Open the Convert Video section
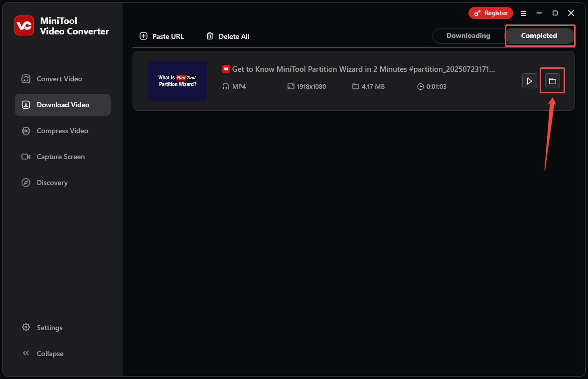Screen dimensions: 588x379 click(52, 79)
